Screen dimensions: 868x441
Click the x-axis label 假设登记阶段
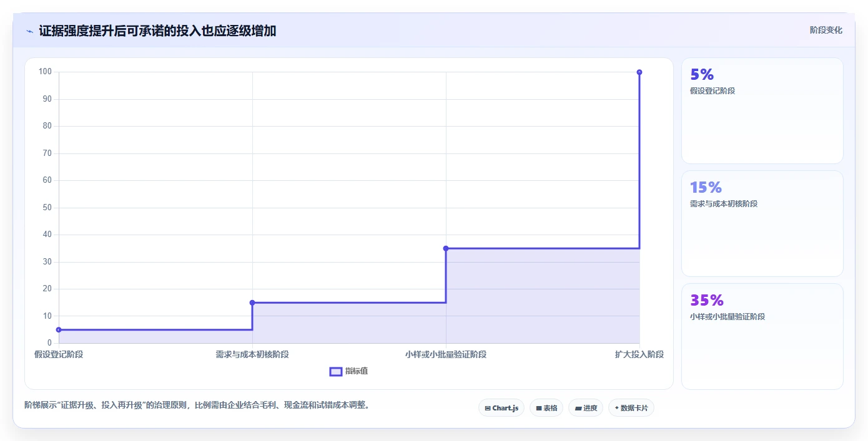[59, 354]
